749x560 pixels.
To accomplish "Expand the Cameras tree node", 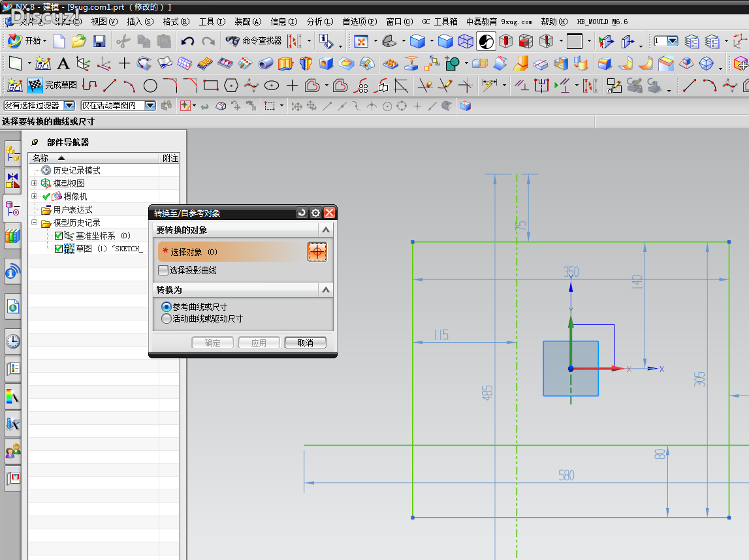I will click(x=35, y=196).
